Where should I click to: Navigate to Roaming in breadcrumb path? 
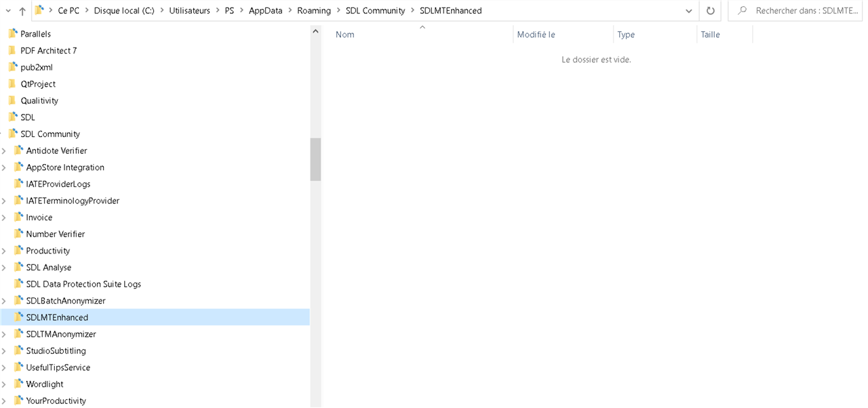point(314,11)
